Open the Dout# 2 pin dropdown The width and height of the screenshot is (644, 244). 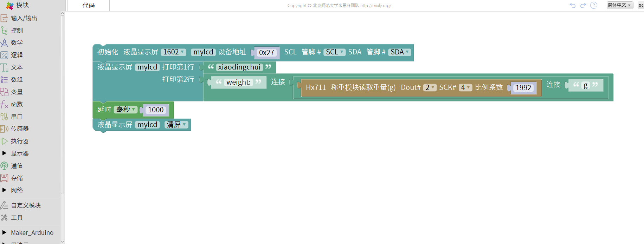click(430, 87)
